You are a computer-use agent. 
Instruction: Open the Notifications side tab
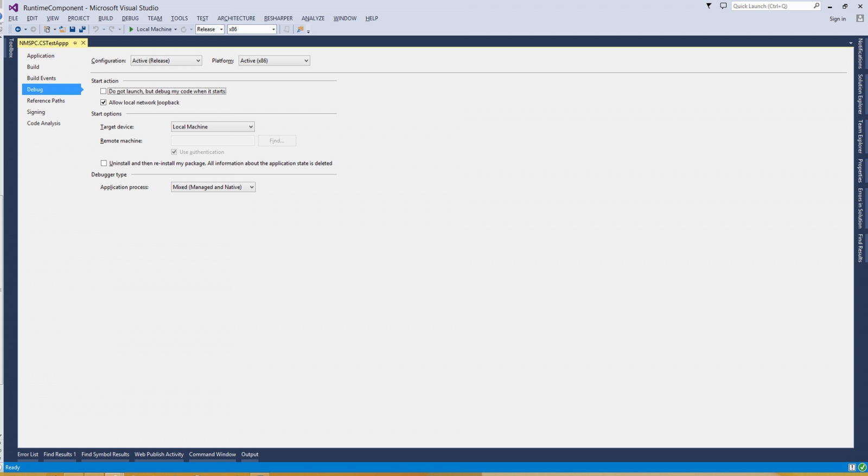click(860, 54)
